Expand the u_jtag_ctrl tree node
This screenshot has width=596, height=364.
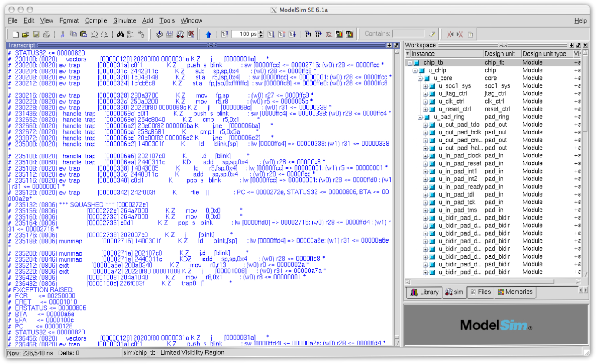pyautogui.click(x=425, y=94)
